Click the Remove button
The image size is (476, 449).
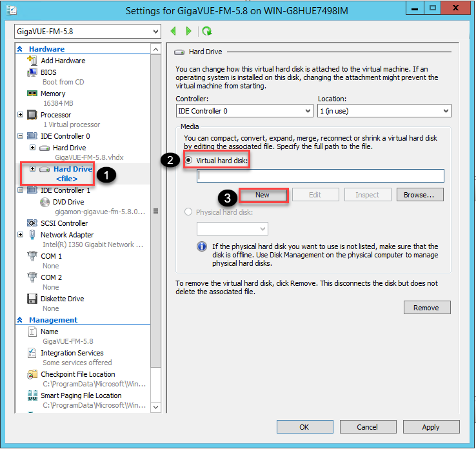[x=426, y=308]
